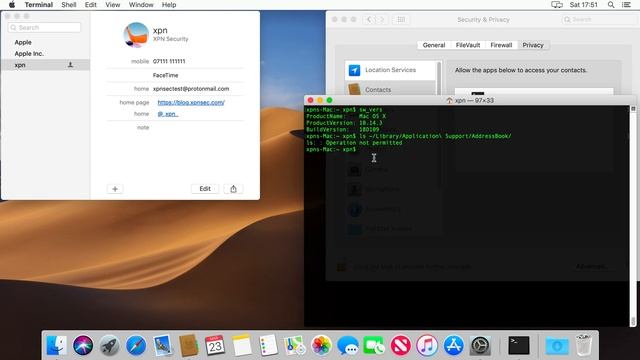Open Terminal icon in the Dock

pyautogui.click(x=519, y=346)
